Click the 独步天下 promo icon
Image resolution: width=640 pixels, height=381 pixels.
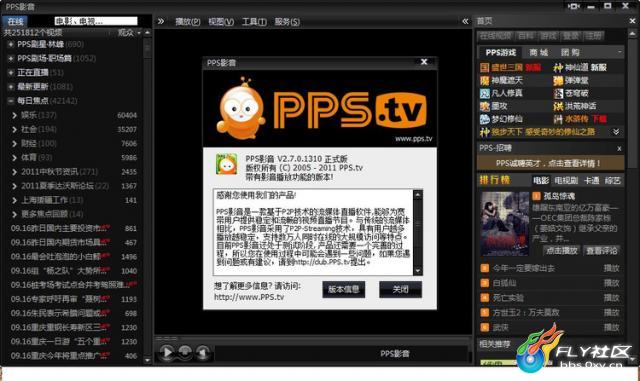(484, 132)
